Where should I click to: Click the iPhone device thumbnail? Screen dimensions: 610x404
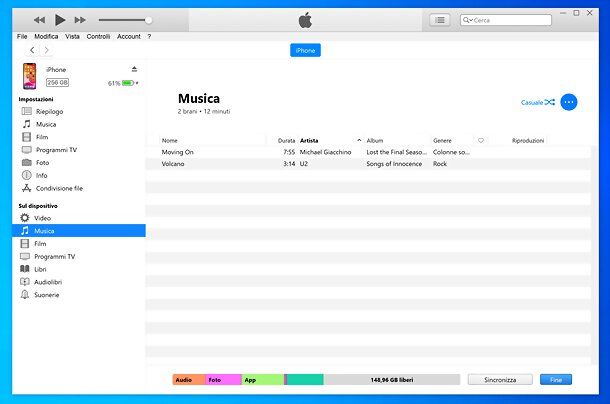[x=30, y=76]
